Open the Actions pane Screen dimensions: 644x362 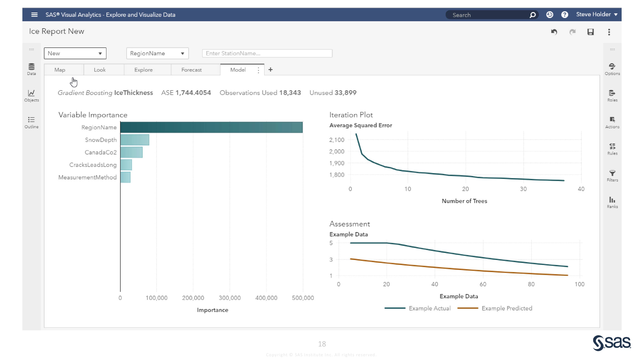(x=612, y=122)
